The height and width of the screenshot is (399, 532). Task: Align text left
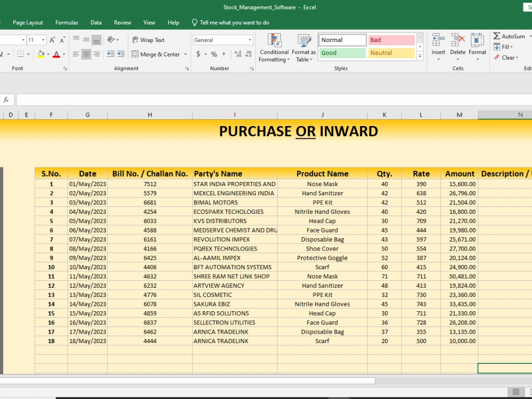click(x=76, y=54)
